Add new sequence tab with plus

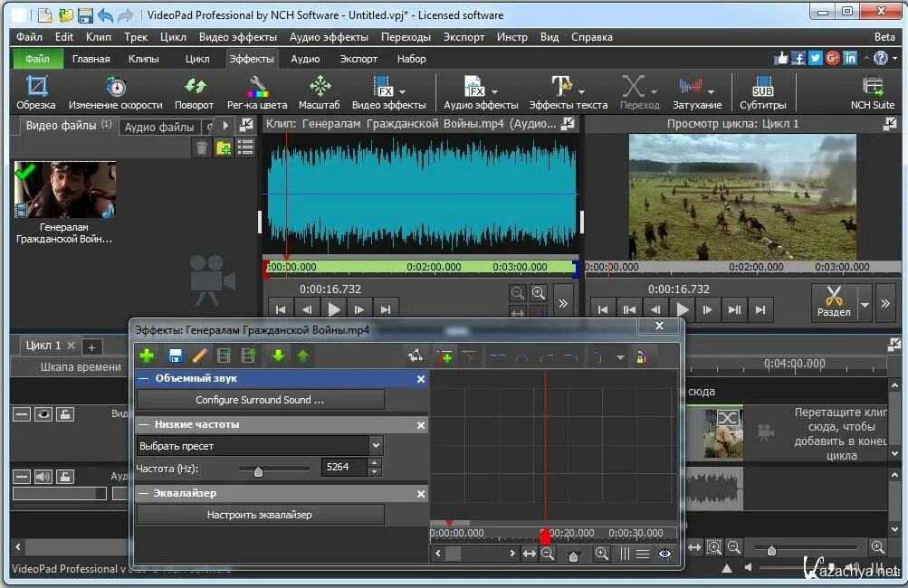(x=91, y=346)
